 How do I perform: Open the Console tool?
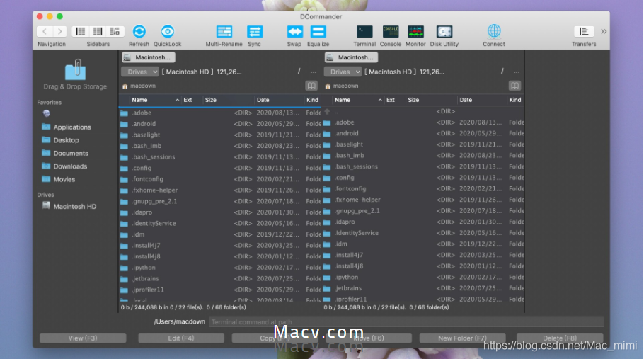point(390,32)
